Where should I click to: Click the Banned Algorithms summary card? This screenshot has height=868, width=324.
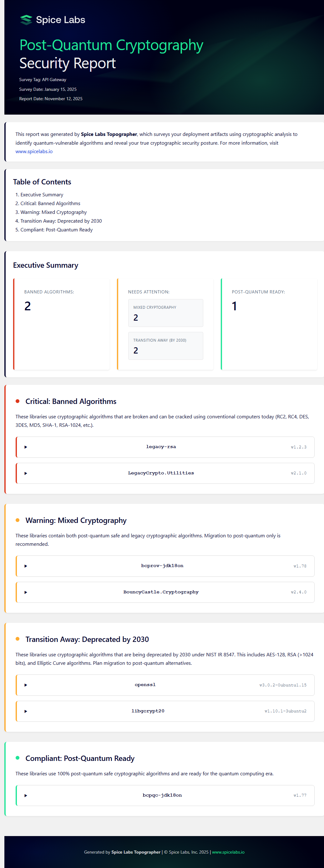click(x=62, y=323)
